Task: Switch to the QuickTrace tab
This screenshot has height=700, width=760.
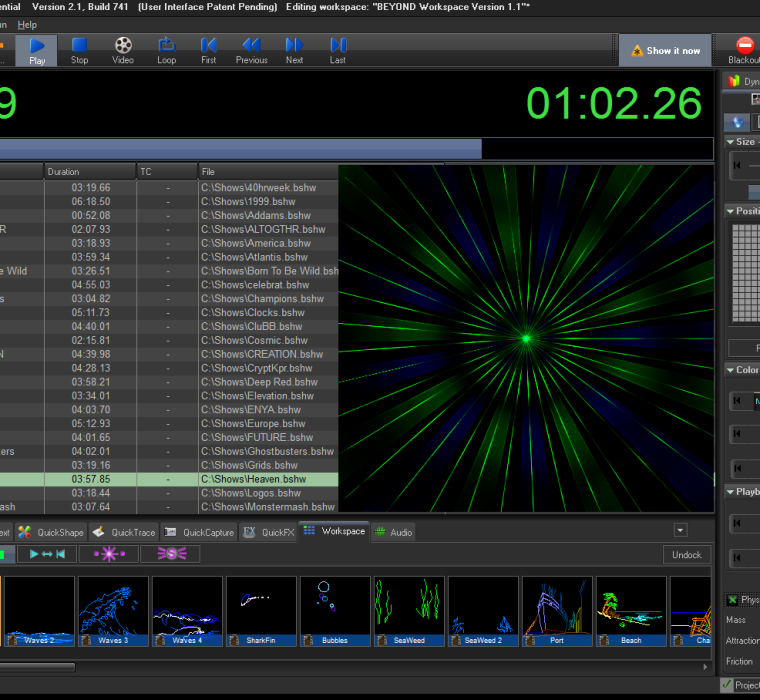Action: point(124,532)
